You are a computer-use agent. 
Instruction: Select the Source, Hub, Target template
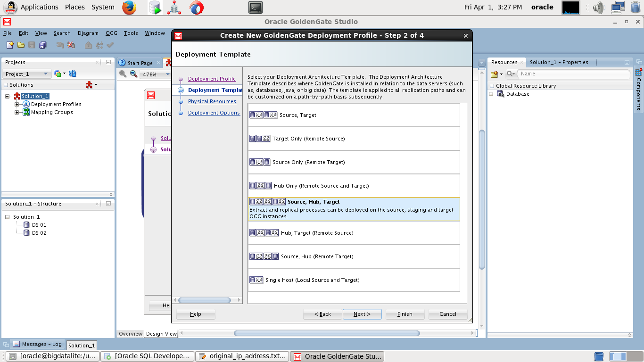[x=354, y=209]
